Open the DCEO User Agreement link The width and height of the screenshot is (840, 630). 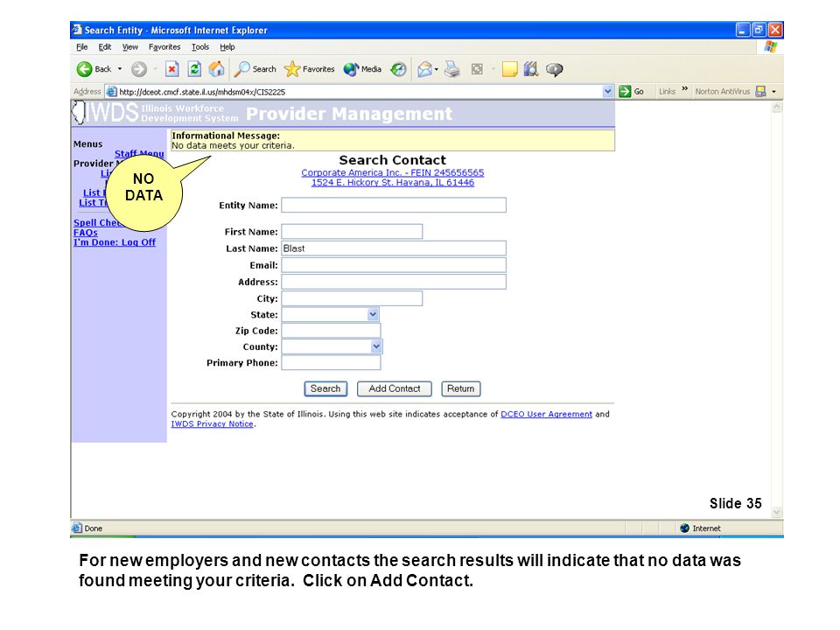coord(546,414)
